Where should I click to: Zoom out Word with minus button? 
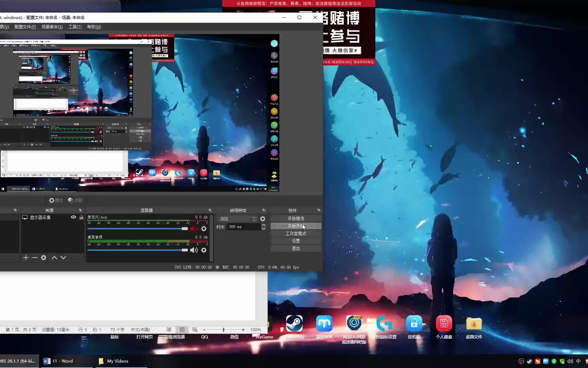point(204,329)
